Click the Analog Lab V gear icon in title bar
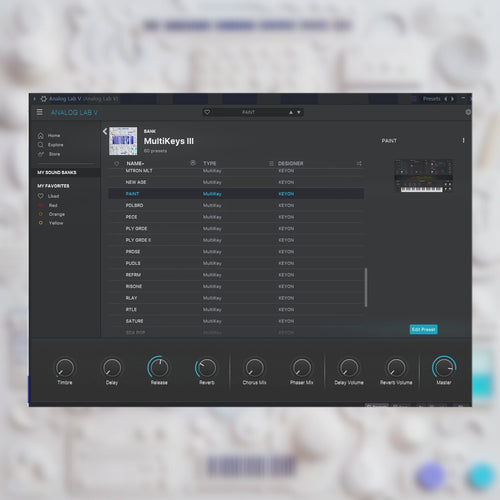This screenshot has width=500, height=500. 44,99
